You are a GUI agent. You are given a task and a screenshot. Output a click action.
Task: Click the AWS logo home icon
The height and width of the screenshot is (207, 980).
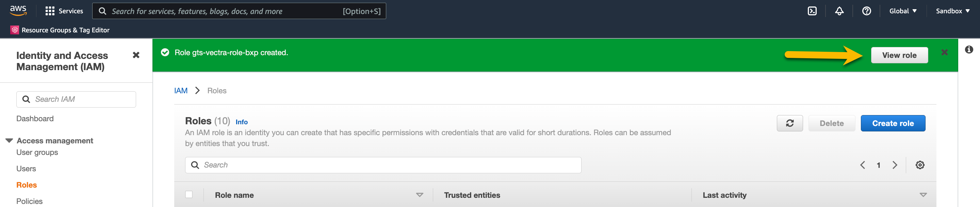pyautogui.click(x=18, y=10)
